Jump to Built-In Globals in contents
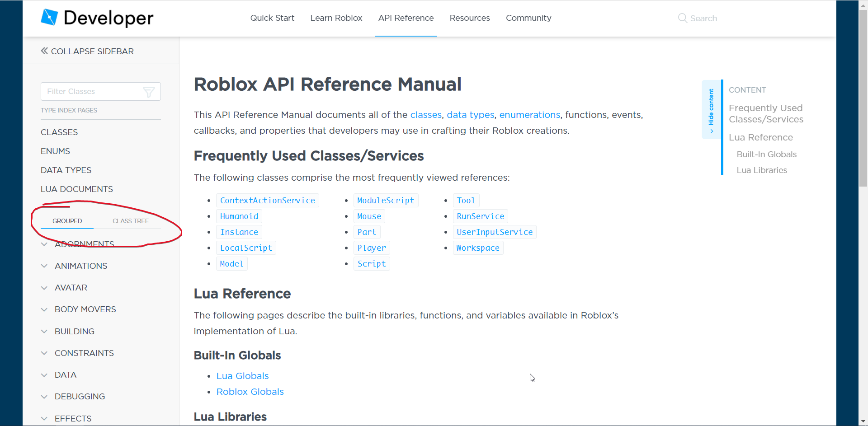This screenshot has height=426, width=868. [x=767, y=154]
